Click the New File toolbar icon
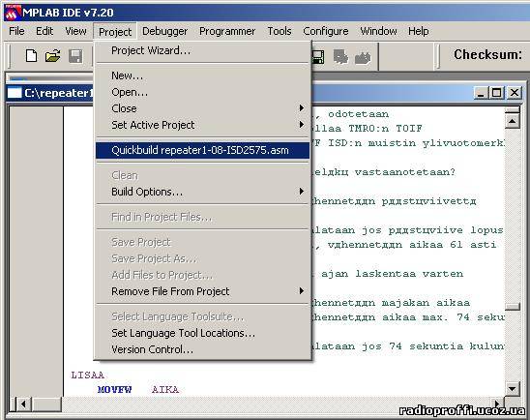The width and height of the screenshot is (530, 420). [31, 56]
